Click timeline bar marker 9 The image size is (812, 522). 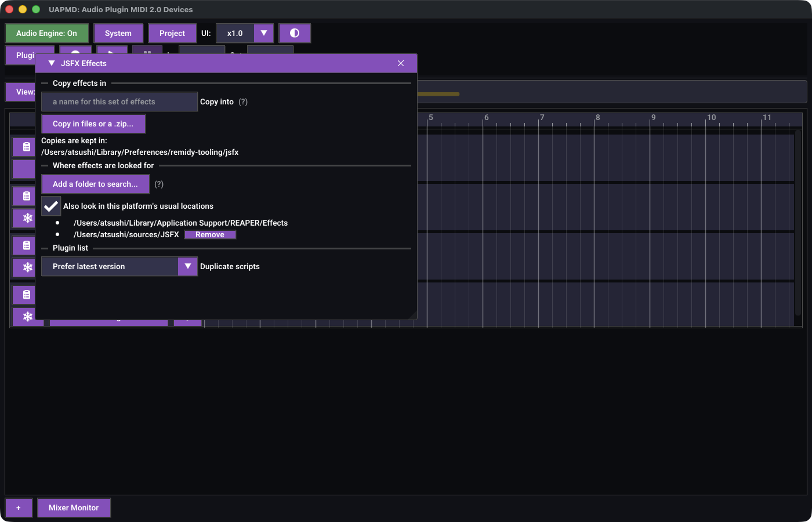654,117
